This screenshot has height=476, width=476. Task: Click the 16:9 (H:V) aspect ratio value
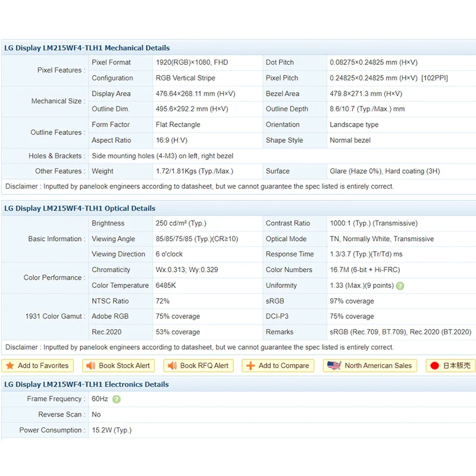(171, 140)
